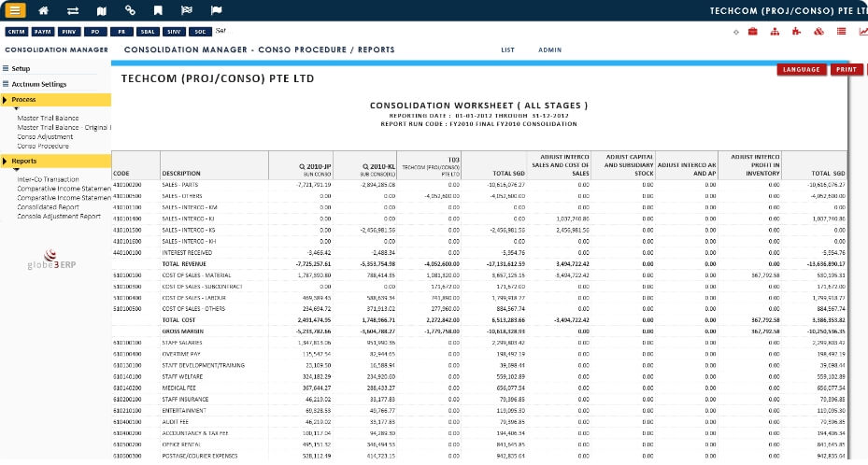Viewport: 868px width, 465px height.
Task: Click the Acctnum Settings list icon
Action: coord(6,84)
